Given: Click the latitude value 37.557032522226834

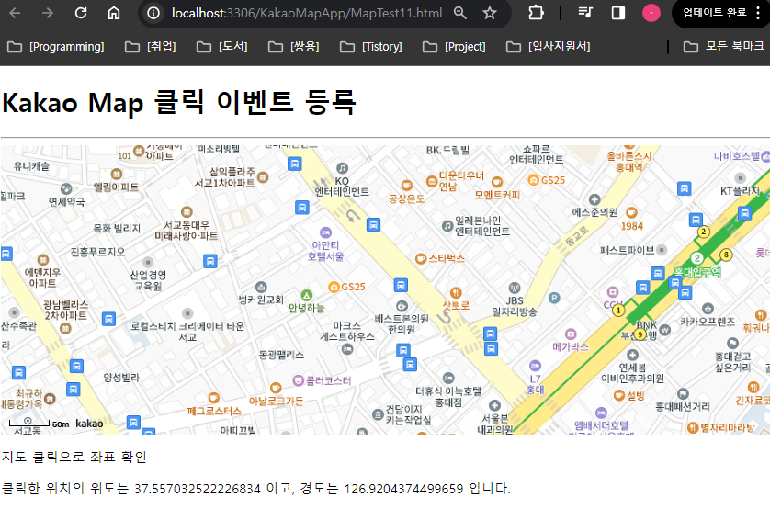Looking at the screenshot, I should click(198, 489).
